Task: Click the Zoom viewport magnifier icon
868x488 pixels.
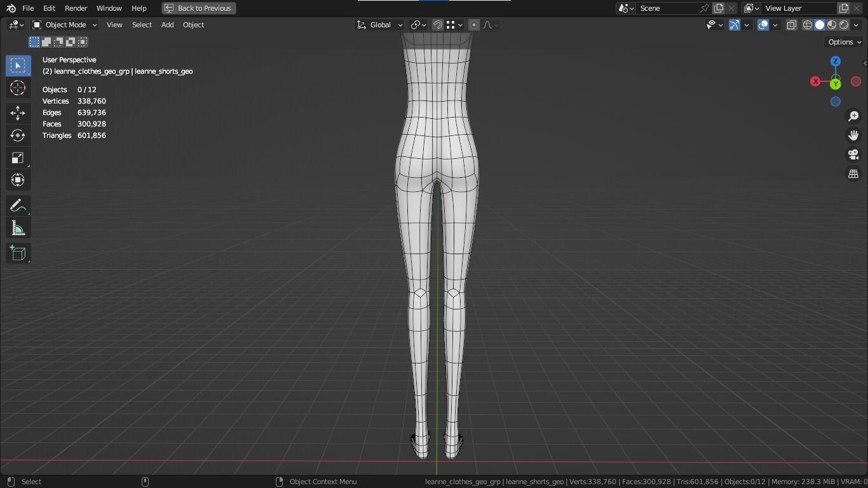Action: (853, 116)
